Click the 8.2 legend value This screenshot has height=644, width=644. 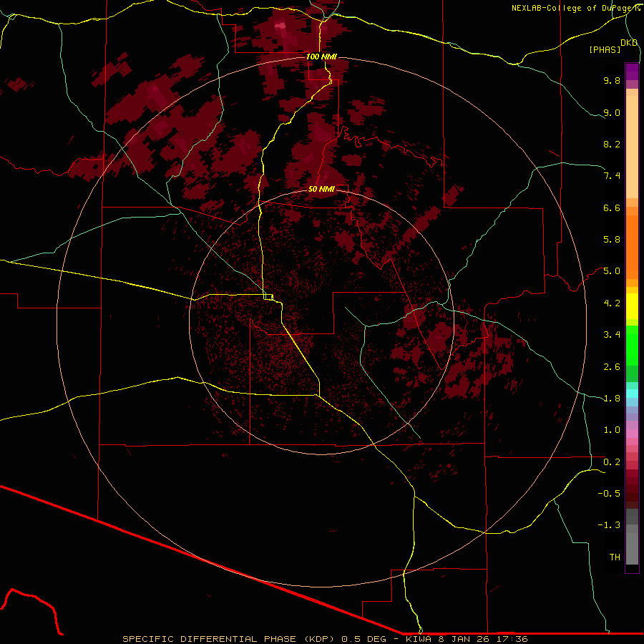612,144
